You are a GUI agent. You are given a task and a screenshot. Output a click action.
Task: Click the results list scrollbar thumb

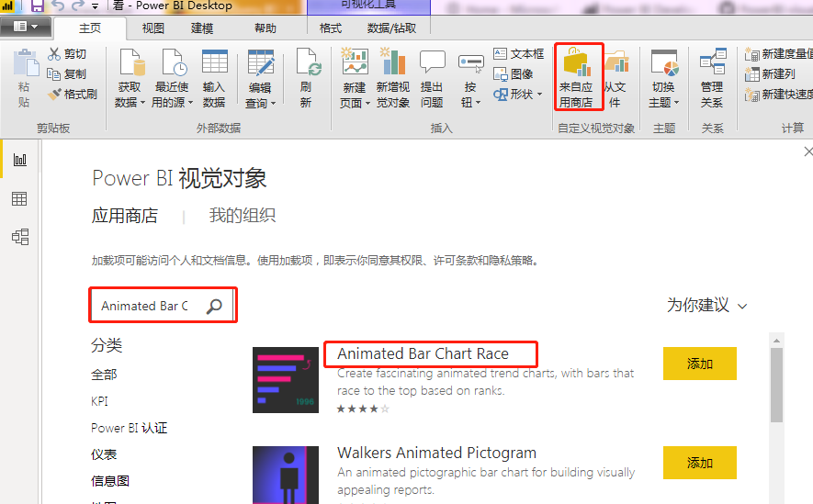pos(776,385)
